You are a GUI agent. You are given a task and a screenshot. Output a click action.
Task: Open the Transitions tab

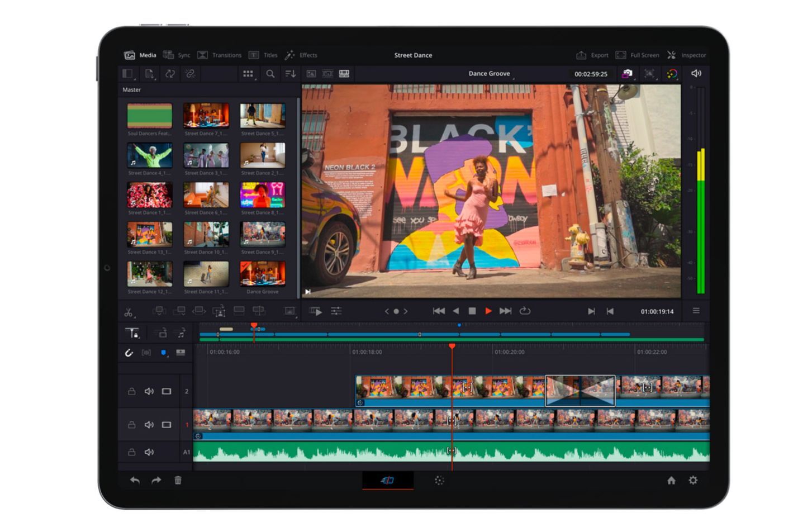tap(219, 55)
